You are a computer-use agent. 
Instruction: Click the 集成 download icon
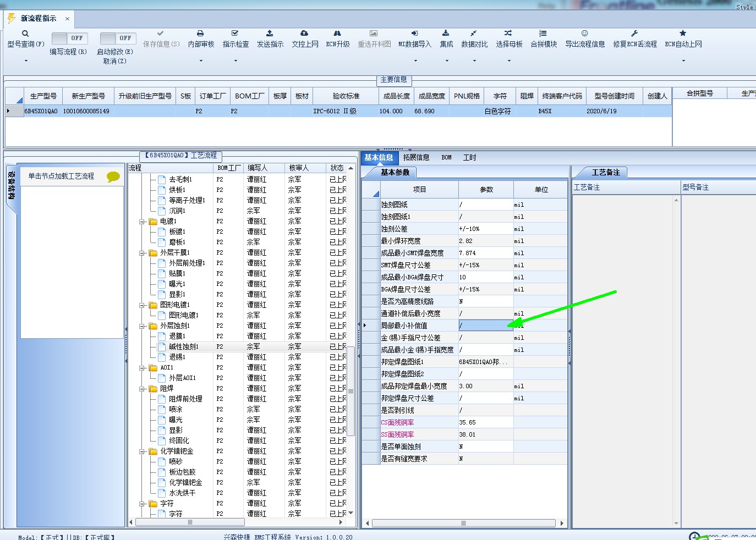[x=446, y=34]
